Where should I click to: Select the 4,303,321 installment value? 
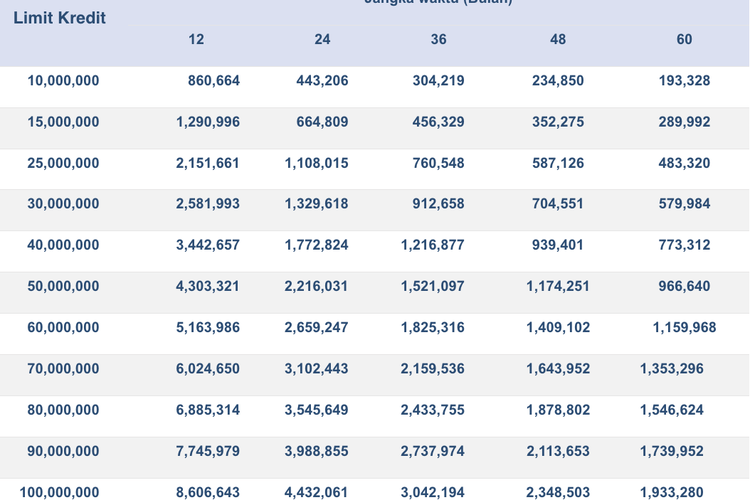tap(208, 286)
